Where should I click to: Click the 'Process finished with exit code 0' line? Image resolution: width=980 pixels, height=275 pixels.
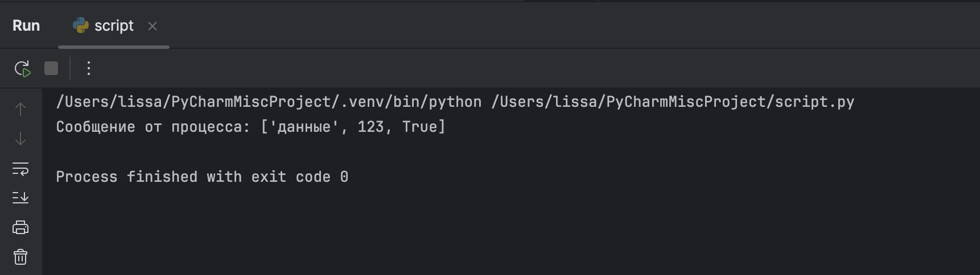coord(202,177)
